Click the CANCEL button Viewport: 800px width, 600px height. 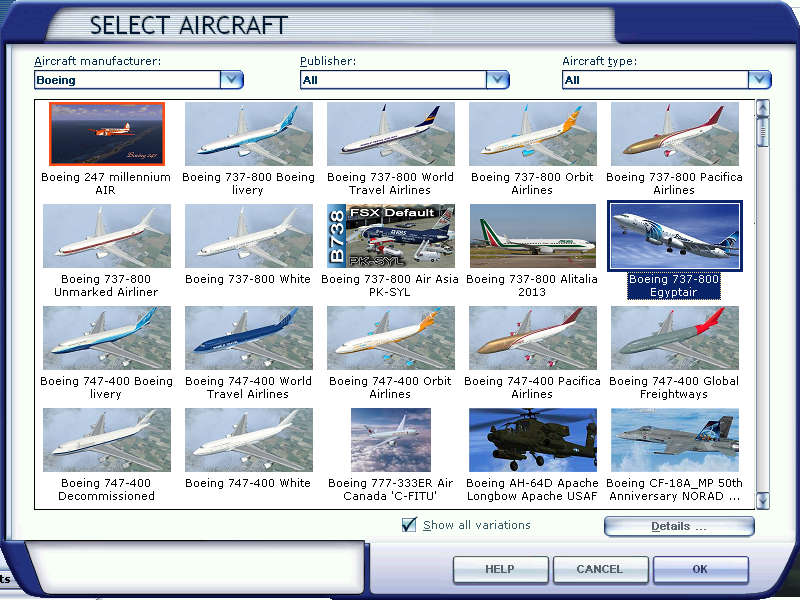point(599,569)
